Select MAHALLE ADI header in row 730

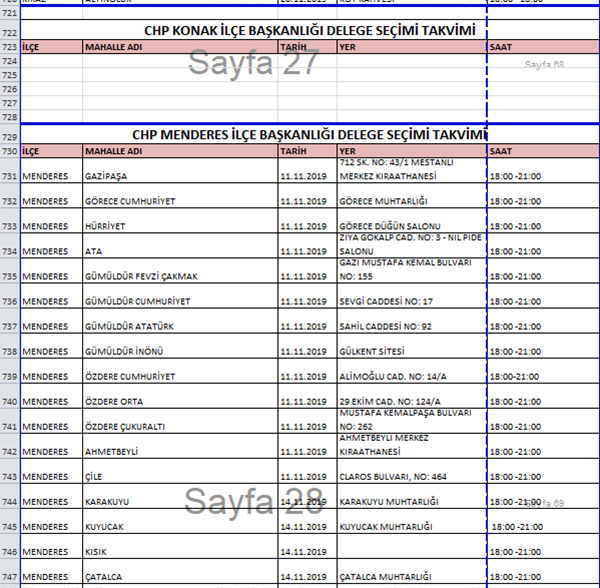180,151
